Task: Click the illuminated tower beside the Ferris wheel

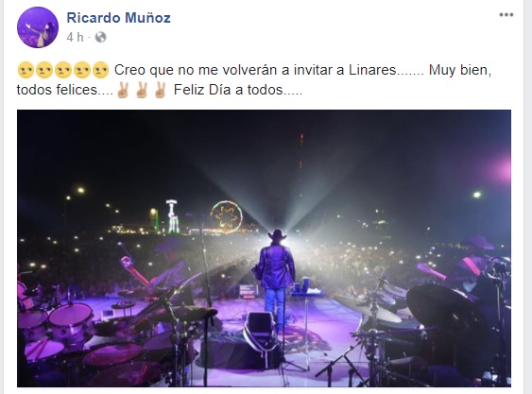Action: coord(173,216)
